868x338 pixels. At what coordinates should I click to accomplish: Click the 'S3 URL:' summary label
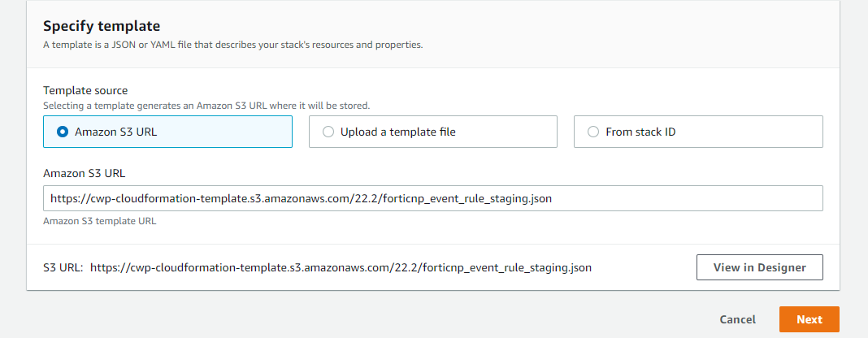point(63,267)
